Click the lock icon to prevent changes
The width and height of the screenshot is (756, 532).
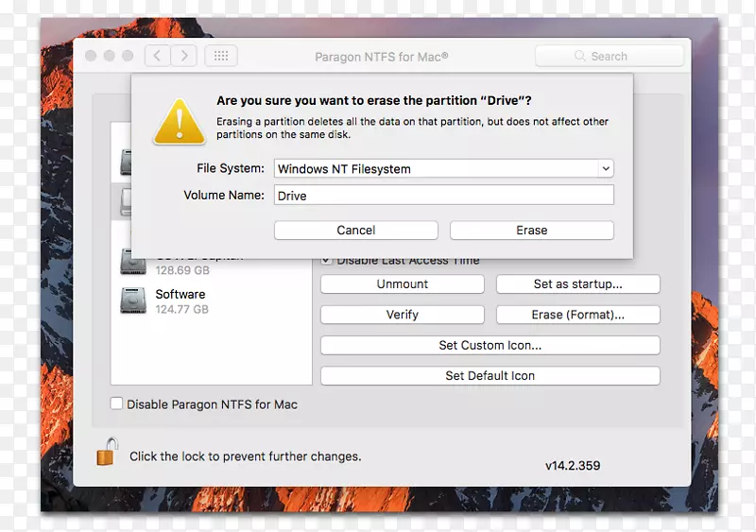[107, 452]
